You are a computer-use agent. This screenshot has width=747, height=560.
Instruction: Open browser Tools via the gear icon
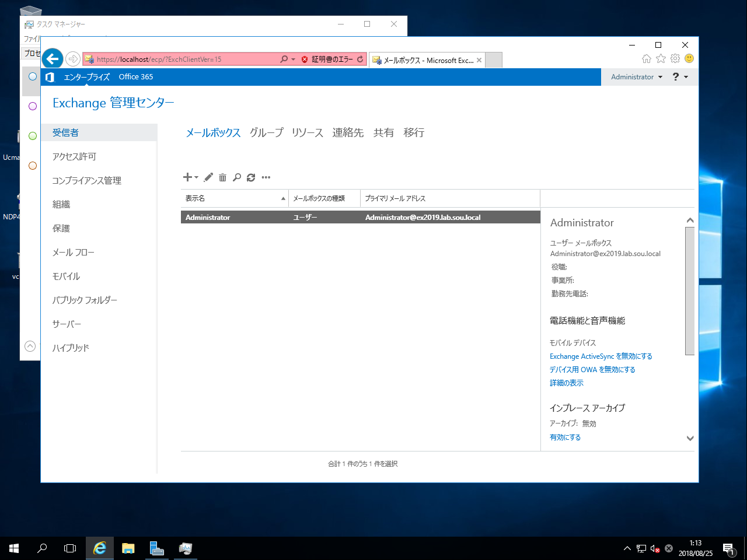(x=675, y=58)
